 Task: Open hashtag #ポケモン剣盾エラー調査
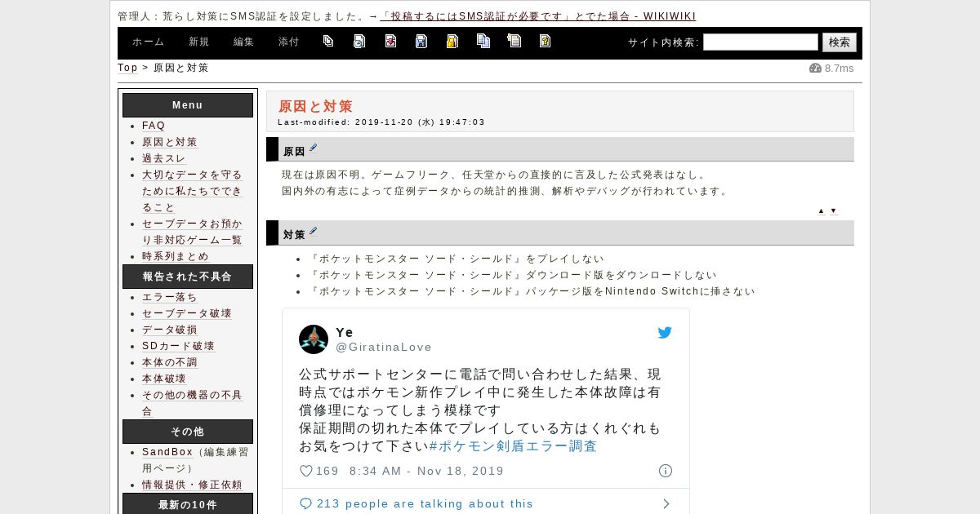pyautogui.click(x=513, y=446)
